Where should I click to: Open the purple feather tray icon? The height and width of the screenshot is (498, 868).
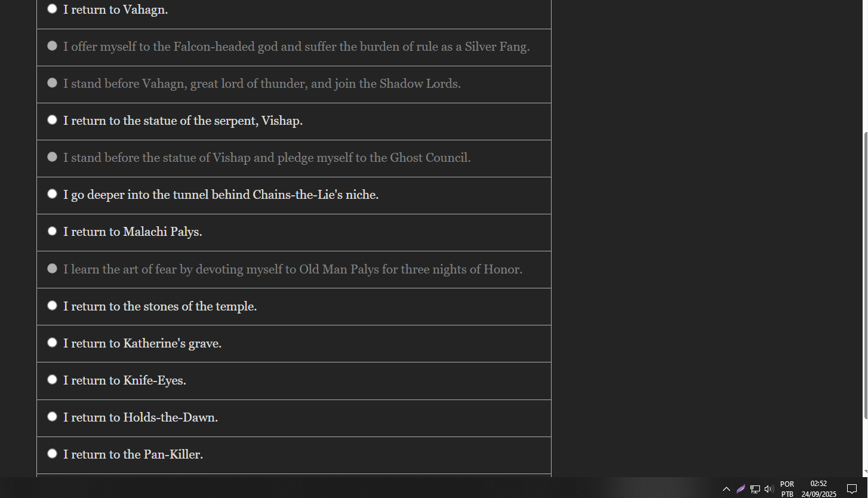tap(741, 489)
